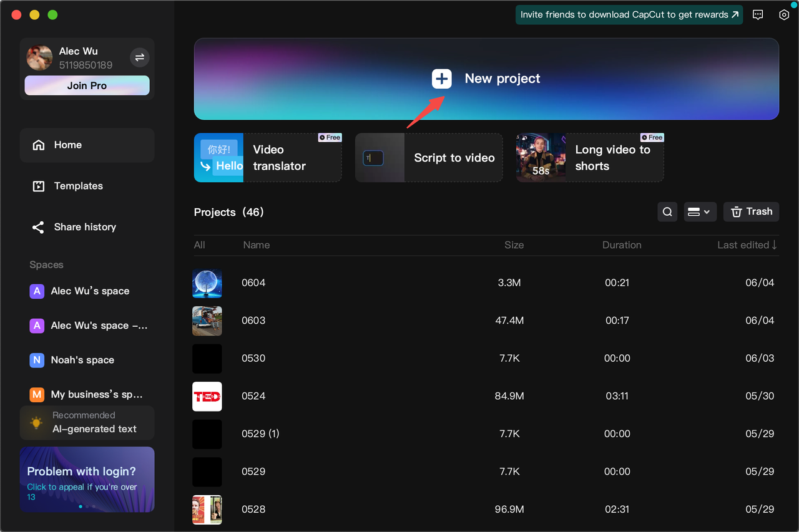Viewport: 799px width, 532px height.
Task: Click the Long video to shorts thumbnail
Action: pyautogui.click(x=541, y=158)
